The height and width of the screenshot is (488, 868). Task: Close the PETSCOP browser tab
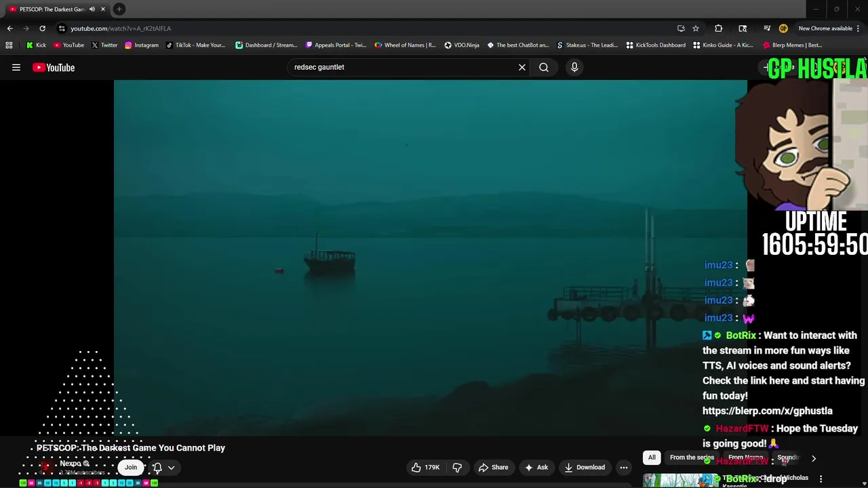(103, 9)
